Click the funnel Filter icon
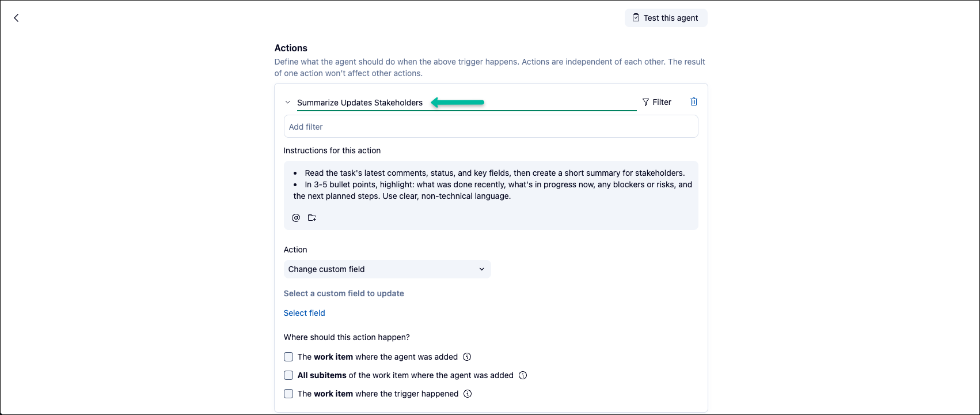The width and height of the screenshot is (980, 415). [x=645, y=102]
